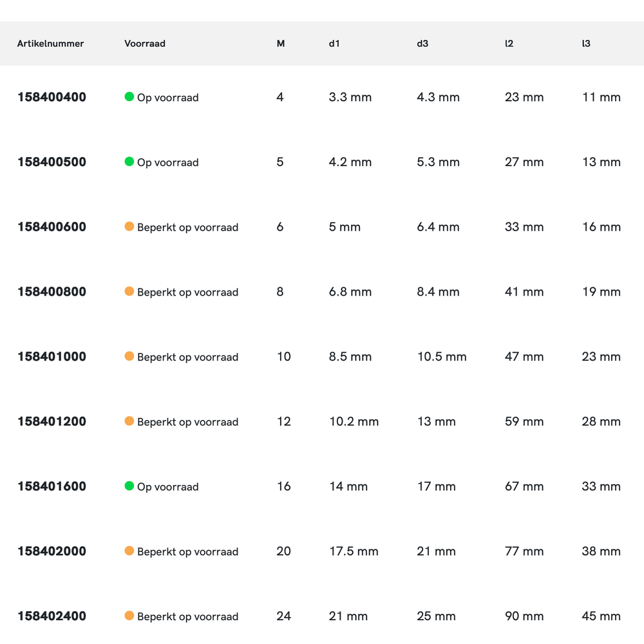This screenshot has width=644, height=644.
Task: Click orange stock dot for 158402000
Action: [129, 551]
